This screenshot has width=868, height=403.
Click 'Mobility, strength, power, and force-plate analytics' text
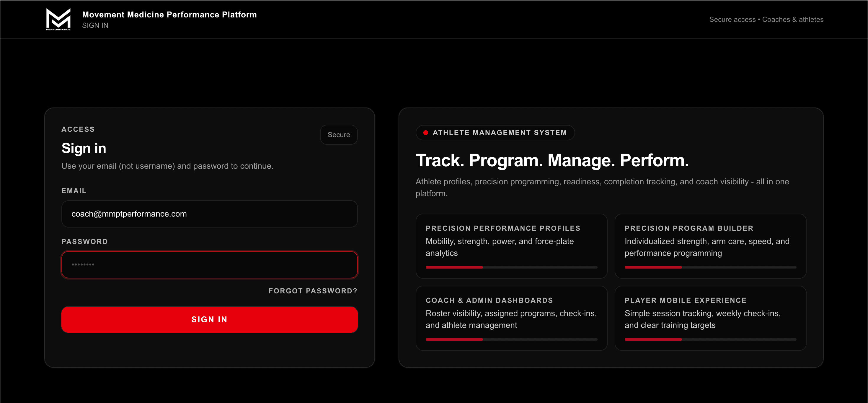click(x=499, y=247)
